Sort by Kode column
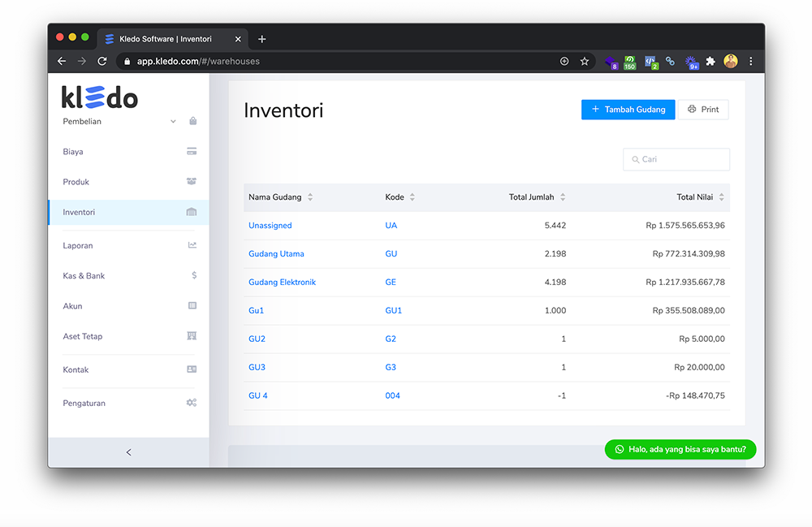This screenshot has width=812, height=527. click(412, 197)
